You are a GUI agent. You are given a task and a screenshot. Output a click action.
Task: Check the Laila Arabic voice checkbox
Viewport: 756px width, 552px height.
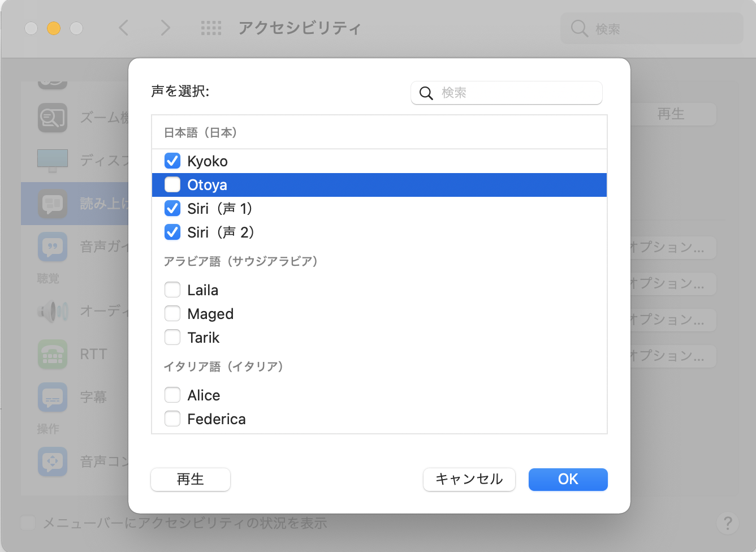pos(172,290)
